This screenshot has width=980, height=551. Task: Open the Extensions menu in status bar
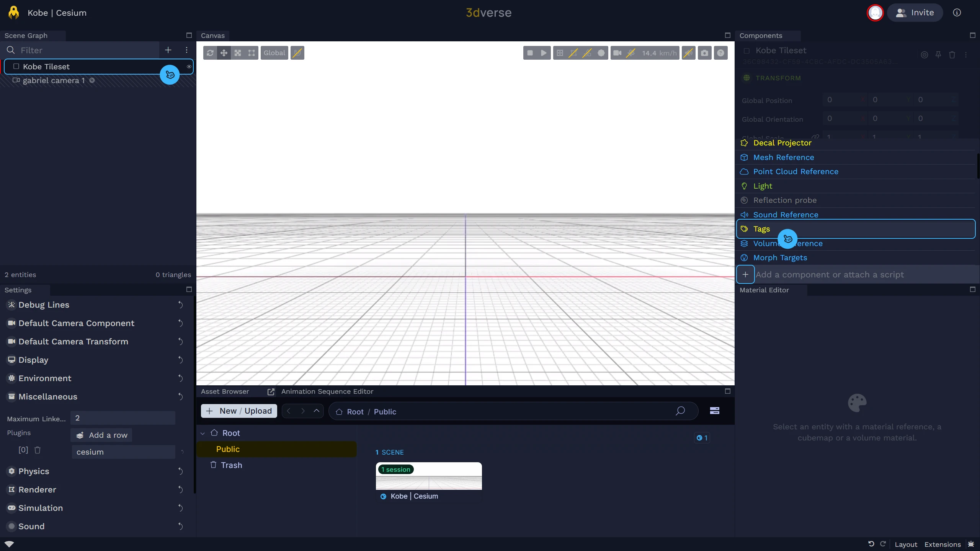[942, 544]
